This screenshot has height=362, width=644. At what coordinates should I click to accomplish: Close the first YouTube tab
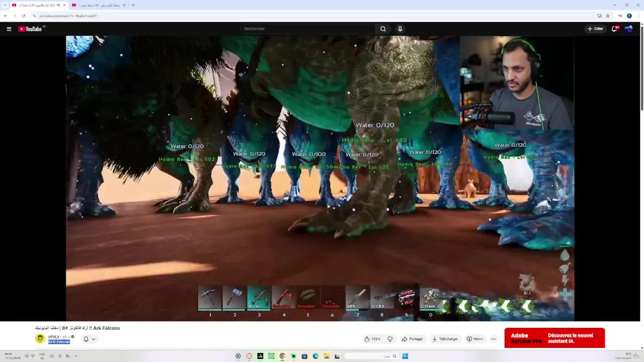point(64,5)
